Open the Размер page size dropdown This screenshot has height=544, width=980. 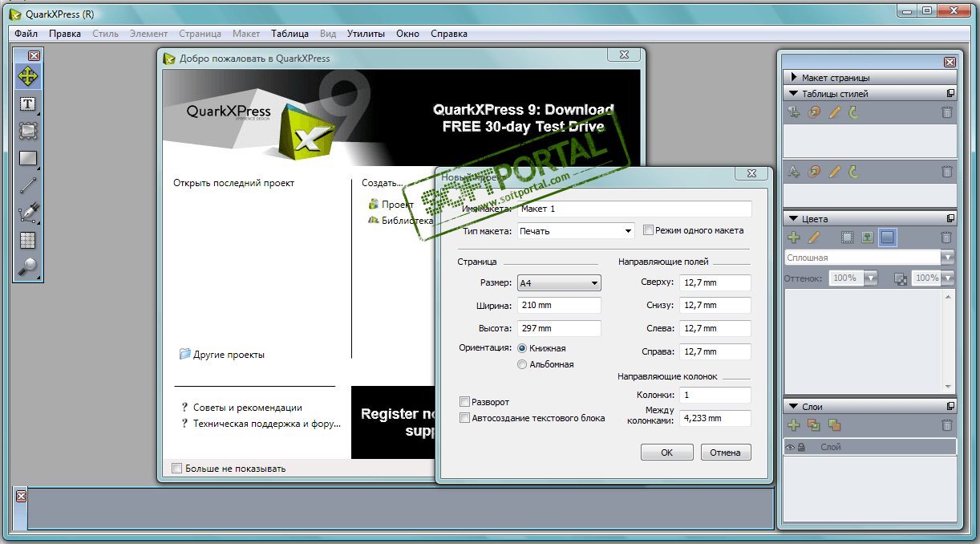[x=560, y=282]
